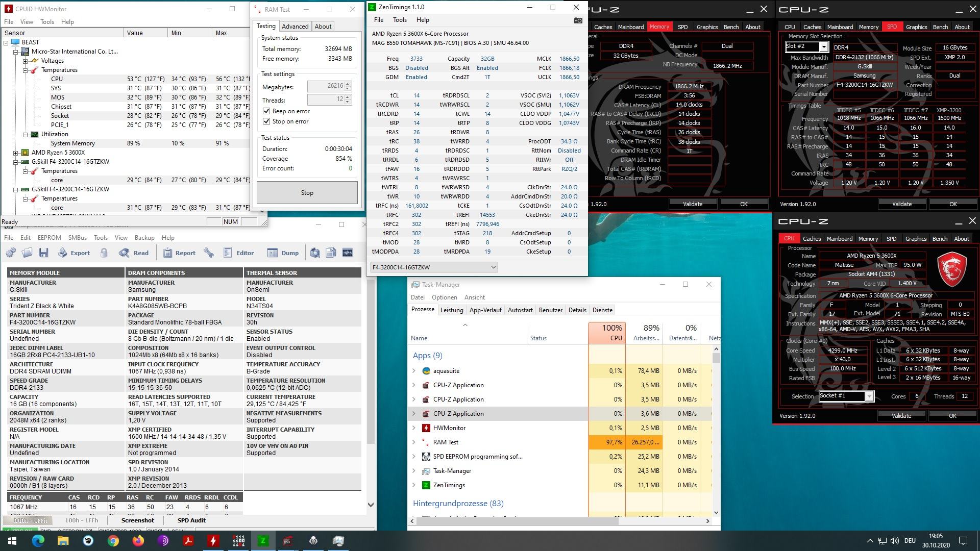
Task: Click the Stop button in RAM Test
Action: click(x=307, y=193)
